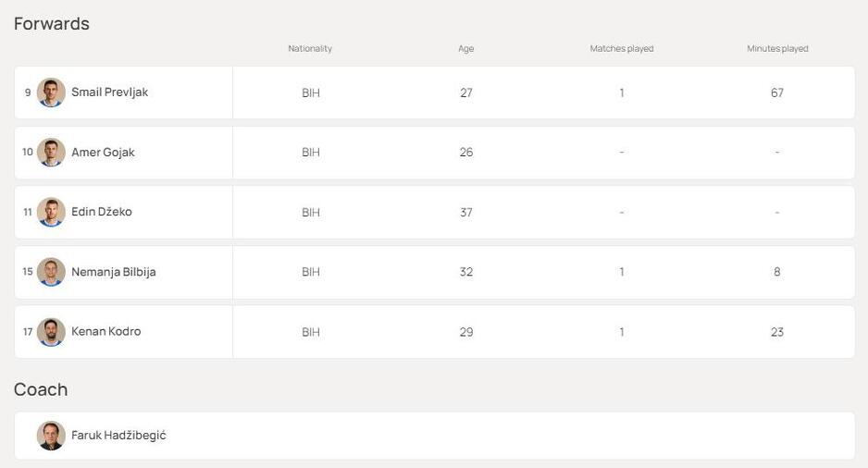This screenshot has height=468, width=868.
Task: Sort by Matches played column header
Action: [x=622, y=49]
